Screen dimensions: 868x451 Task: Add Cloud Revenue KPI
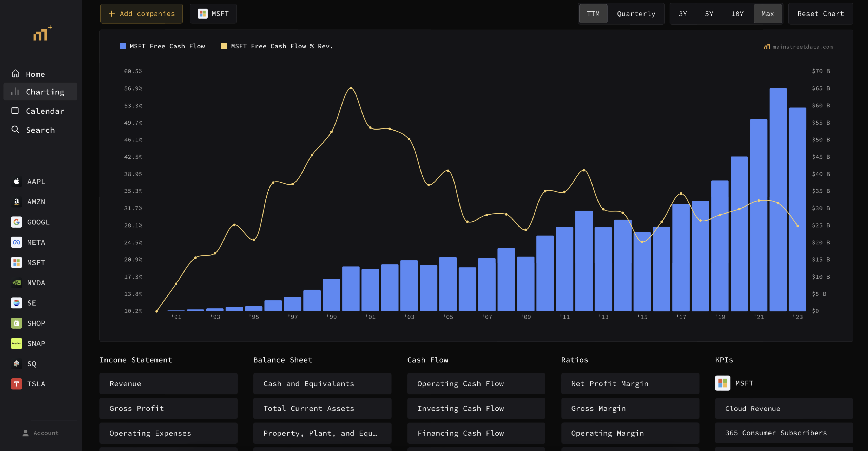pos(784,409)
